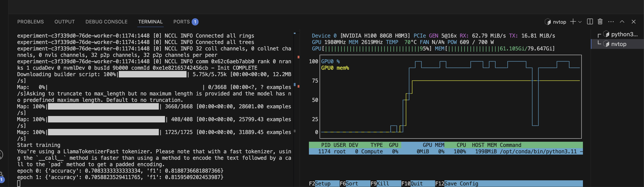Click the nvtop terminal entry icon
Viewport: 644px width, 187px height.
pos(606,44)
